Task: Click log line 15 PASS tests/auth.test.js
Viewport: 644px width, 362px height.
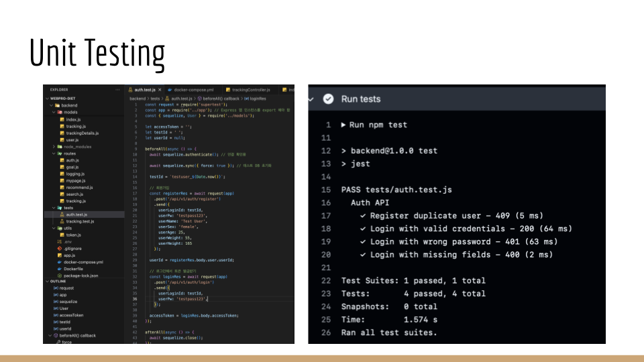Action: 396,190
